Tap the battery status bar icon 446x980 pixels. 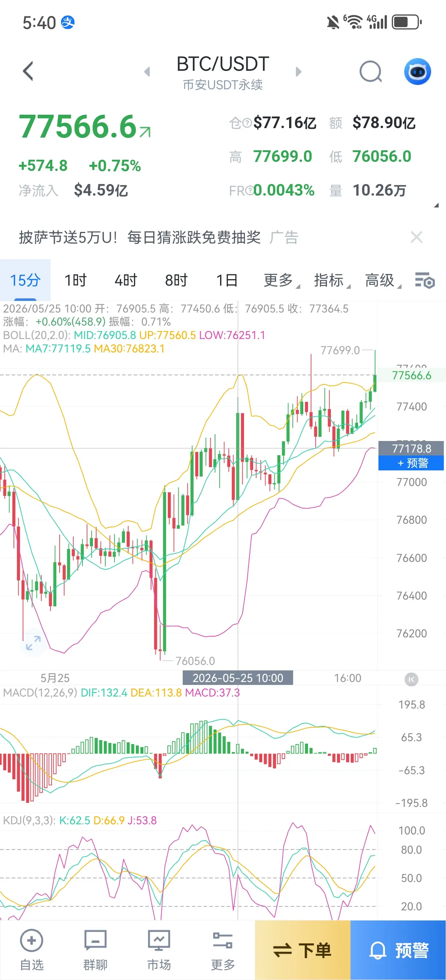point(407,22)
